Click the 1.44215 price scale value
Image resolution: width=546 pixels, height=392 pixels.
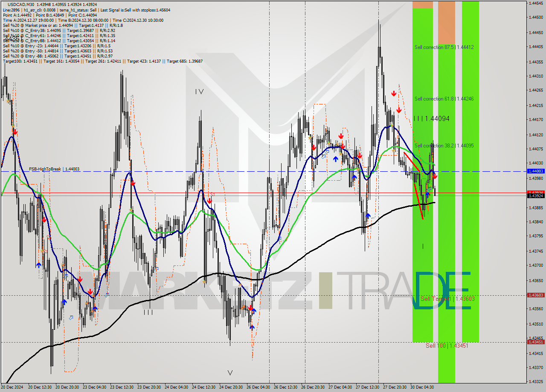coord(536,105)
